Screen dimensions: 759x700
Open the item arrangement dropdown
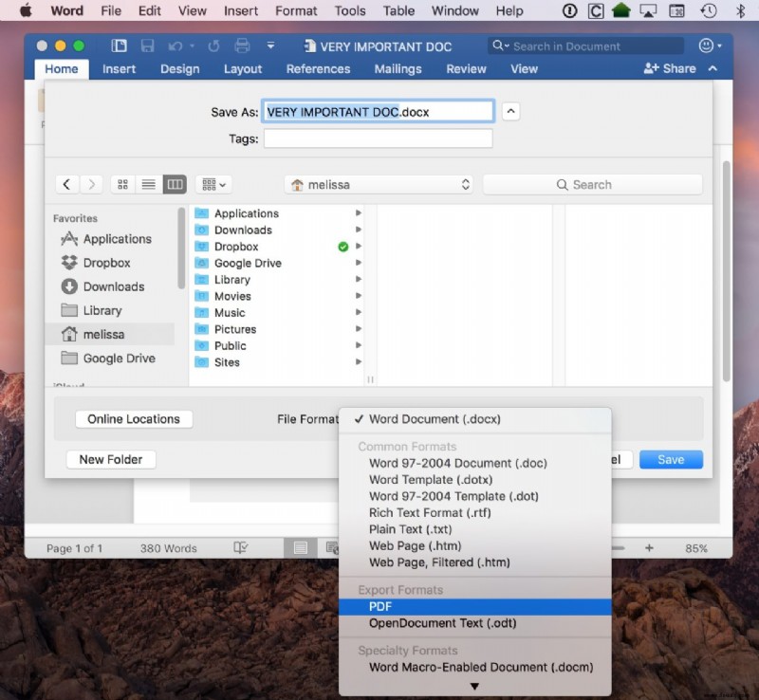[213, 184]
